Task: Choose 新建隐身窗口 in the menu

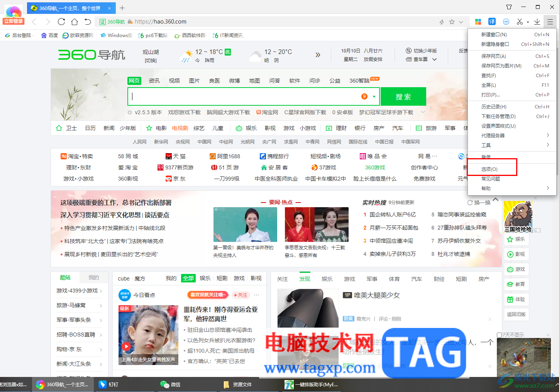Action: (x=512, y=44)
